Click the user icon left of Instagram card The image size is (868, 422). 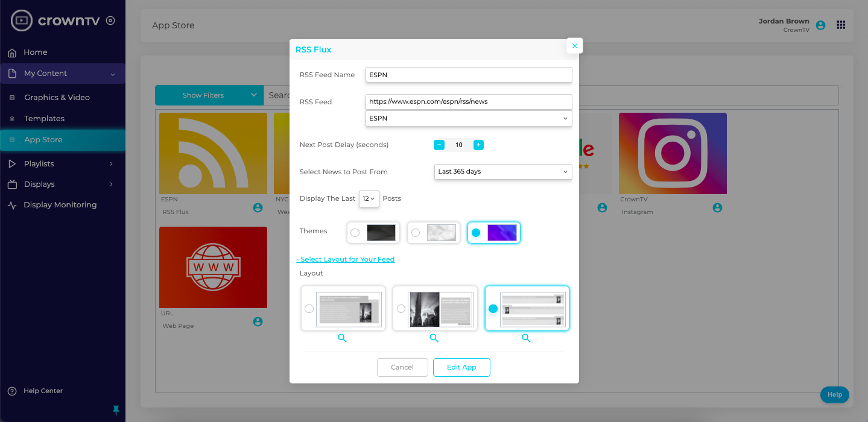pyautogui.click(x=602, y=207)
